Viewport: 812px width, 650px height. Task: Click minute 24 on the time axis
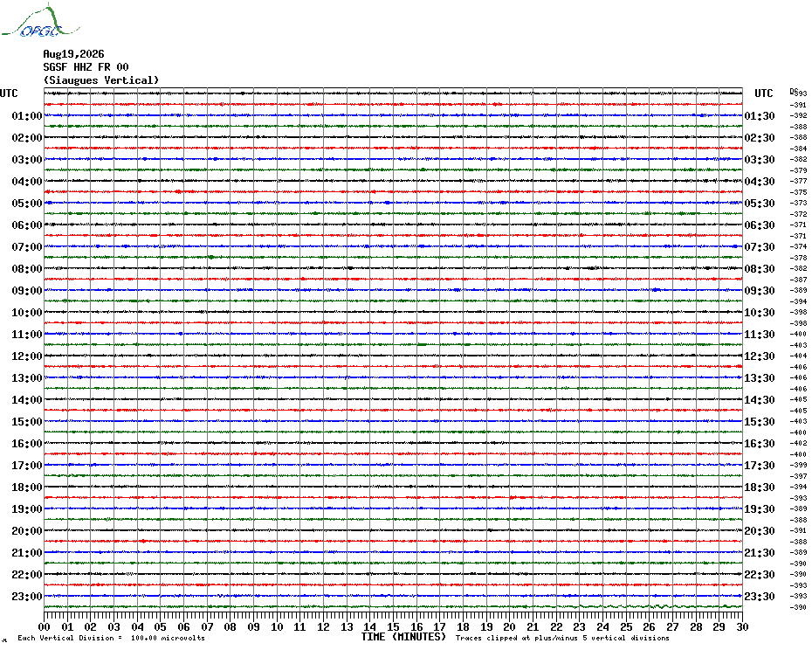[602, 626]
